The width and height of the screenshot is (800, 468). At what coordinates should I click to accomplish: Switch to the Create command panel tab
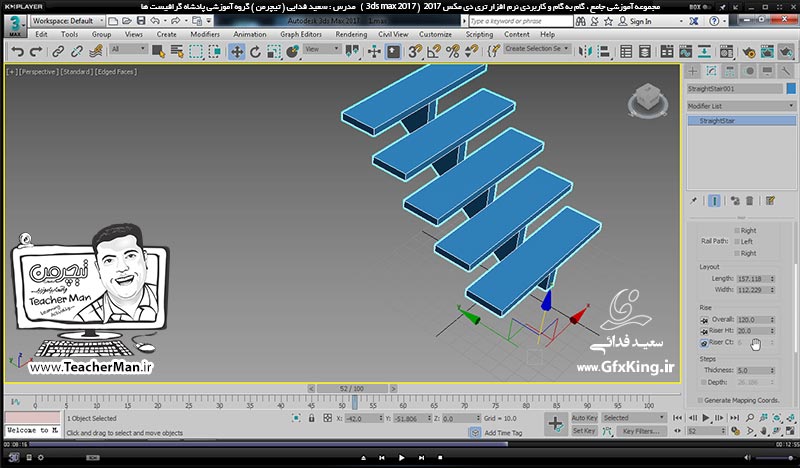pos(692,71)
